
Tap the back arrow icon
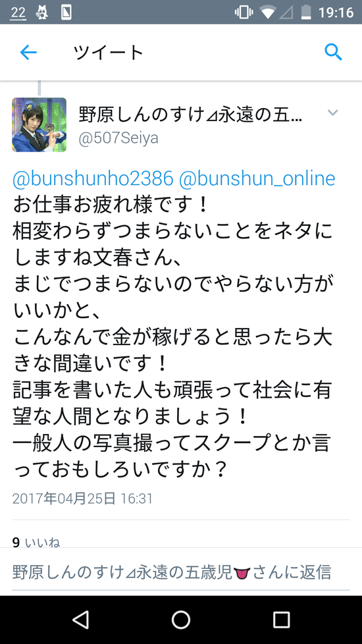click(28, 53)
